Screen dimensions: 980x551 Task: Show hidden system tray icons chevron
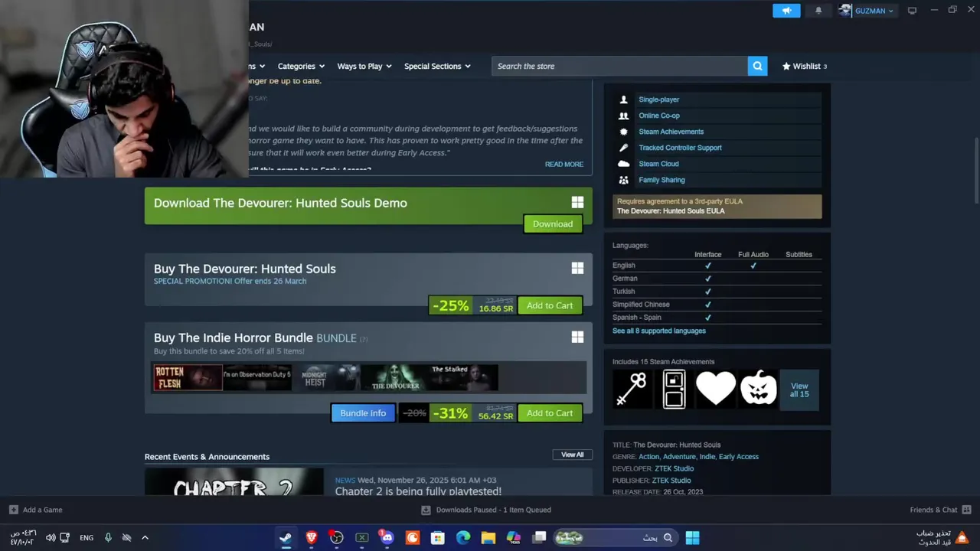coord(145,537)
